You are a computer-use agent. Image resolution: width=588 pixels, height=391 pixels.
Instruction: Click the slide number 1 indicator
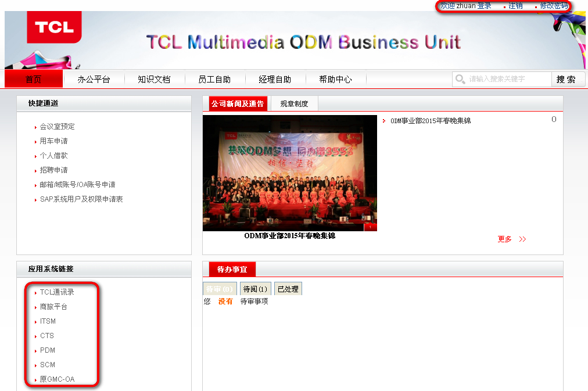pos(371,227)
